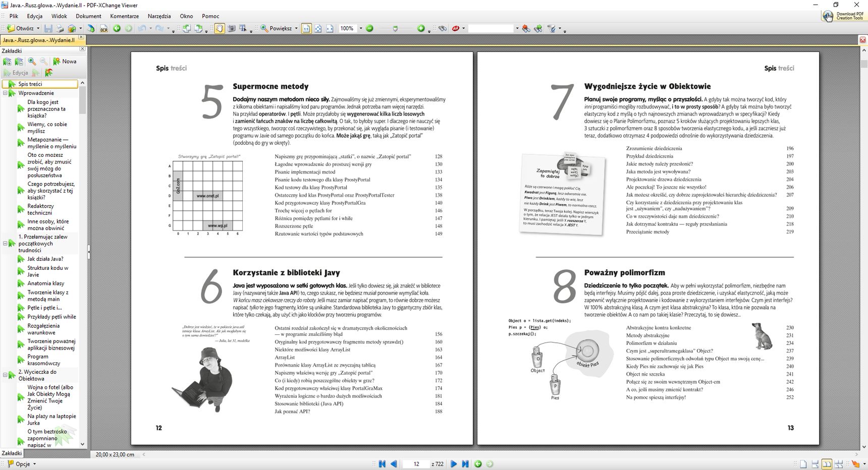
Task: Collapse the Wprowadzenie bookmark node
Action: coord(5,93)
